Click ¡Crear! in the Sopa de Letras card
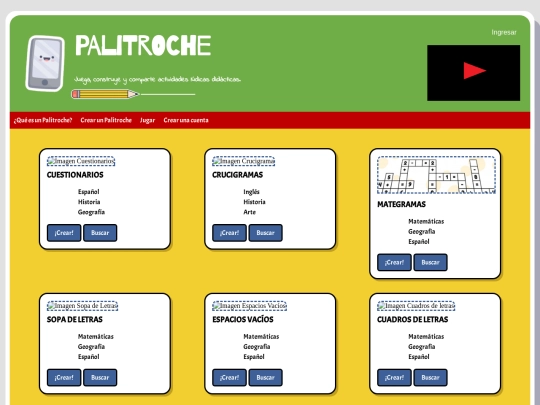Viewport: 540px width, 405px height. click(64, 377)
